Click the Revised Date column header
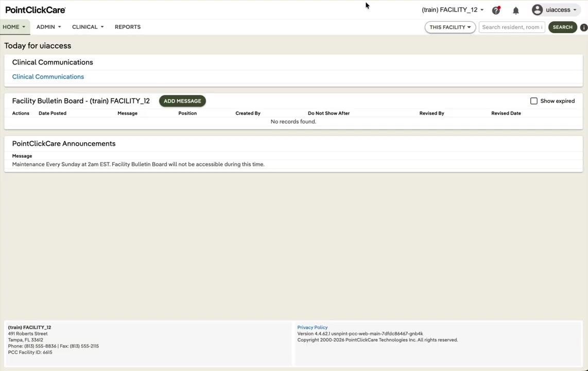 [x=506, y=113]
